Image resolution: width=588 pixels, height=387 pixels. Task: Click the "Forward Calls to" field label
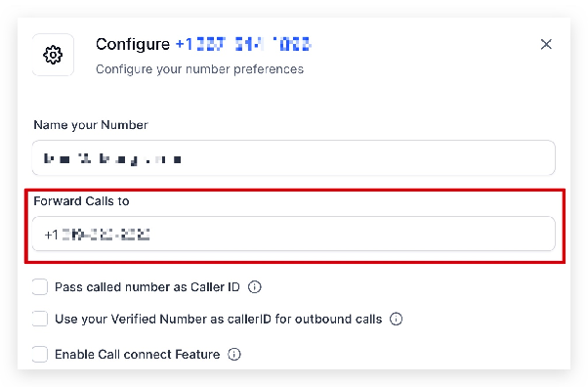point(81,201)
